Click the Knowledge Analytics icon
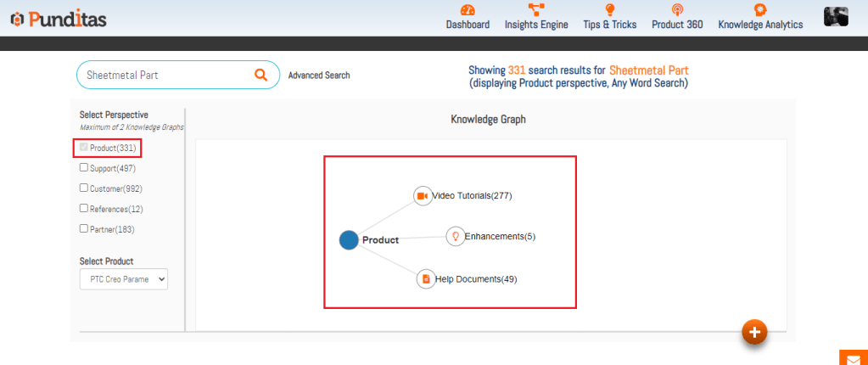The image size is (868, 365). click(x=760, y=10)
